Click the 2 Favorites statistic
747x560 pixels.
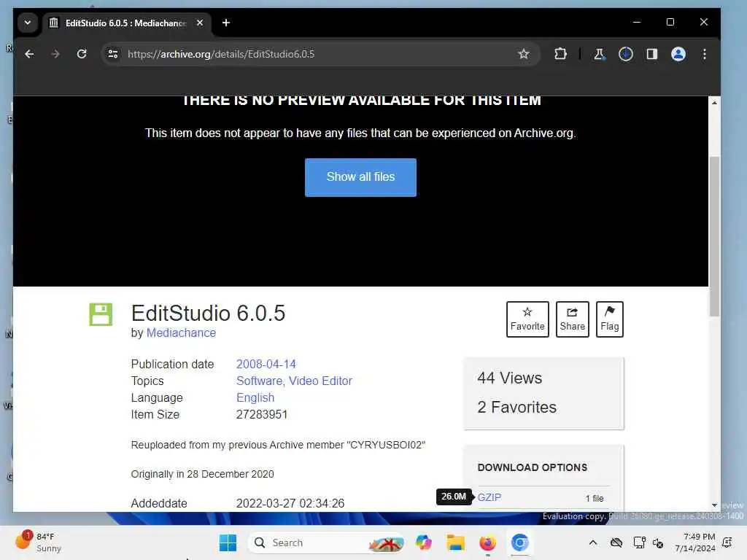[x=516, y=407]
